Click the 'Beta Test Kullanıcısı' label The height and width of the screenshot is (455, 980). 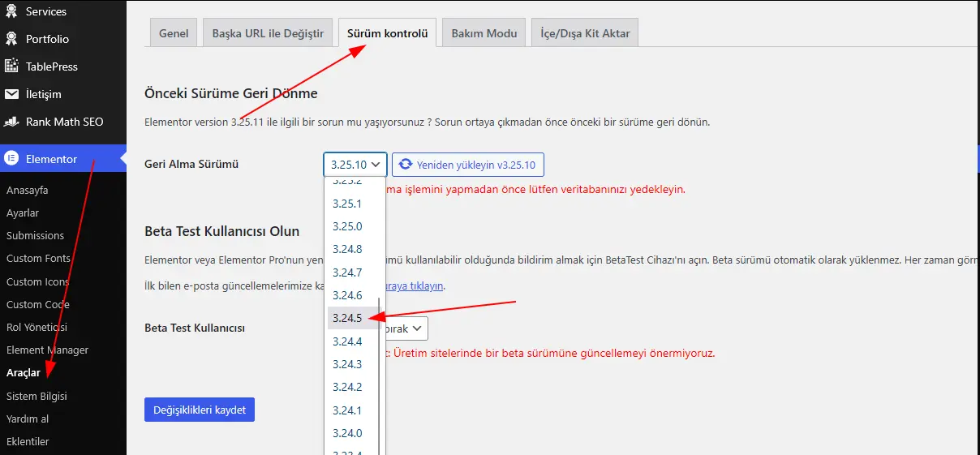[195, 328]
